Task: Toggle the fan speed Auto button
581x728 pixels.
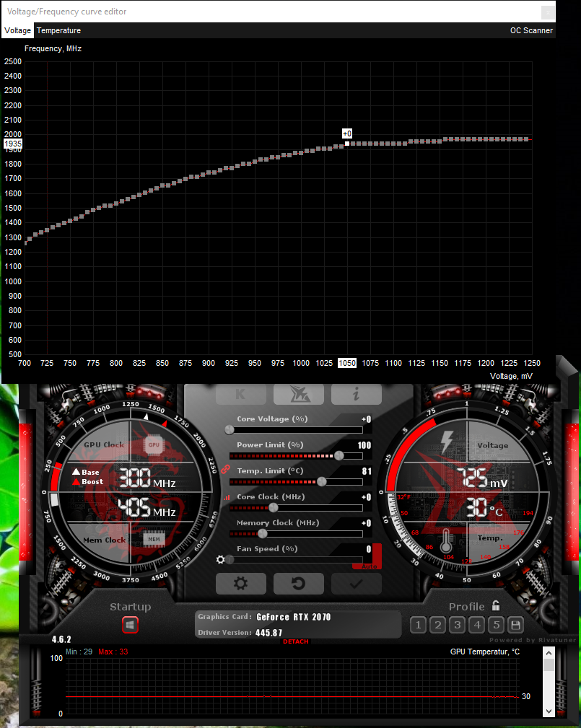Action: (x=370, y=566)
